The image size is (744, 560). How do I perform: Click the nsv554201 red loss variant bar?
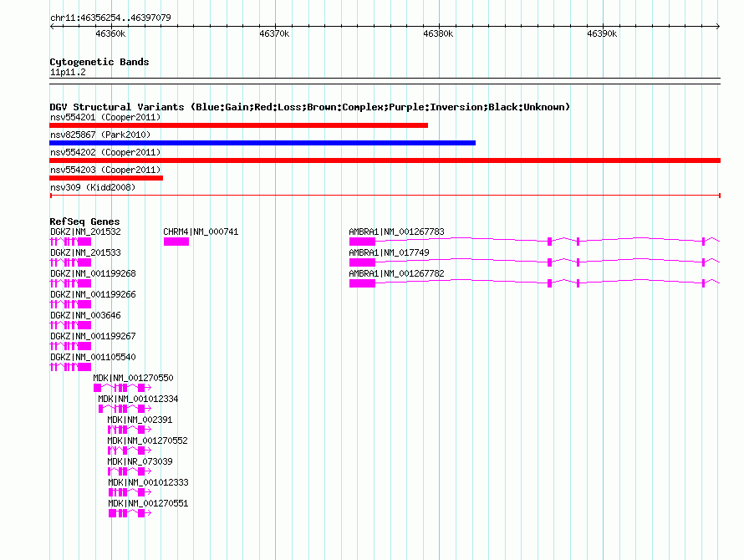[239, 125]
